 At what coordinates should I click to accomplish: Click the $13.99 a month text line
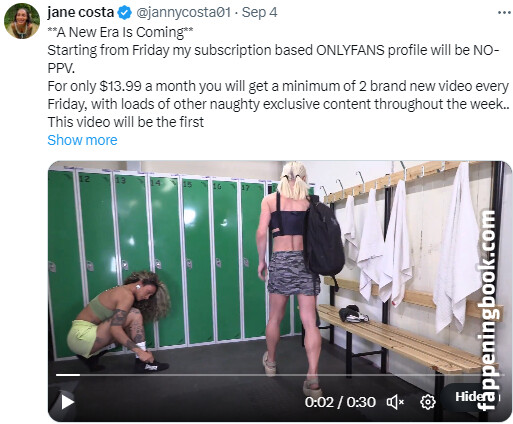coord(278,86)
